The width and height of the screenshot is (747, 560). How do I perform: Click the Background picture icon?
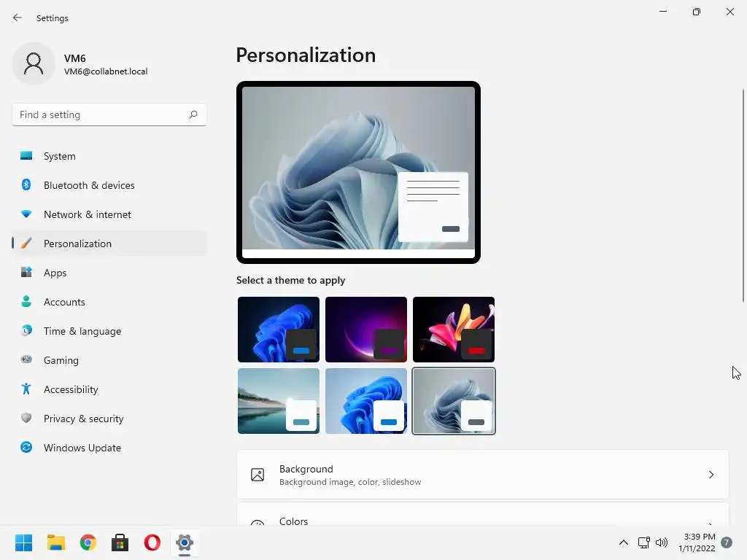pyautogui.click(x=258, y=475)
